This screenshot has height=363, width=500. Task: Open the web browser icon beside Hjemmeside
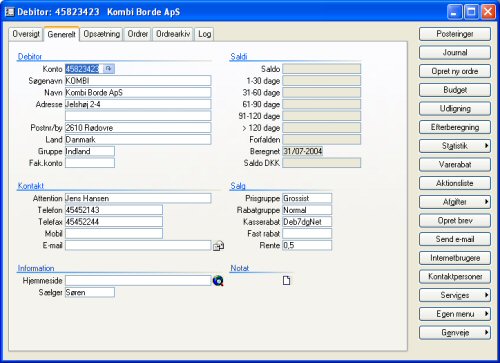(x=218, y=281)
